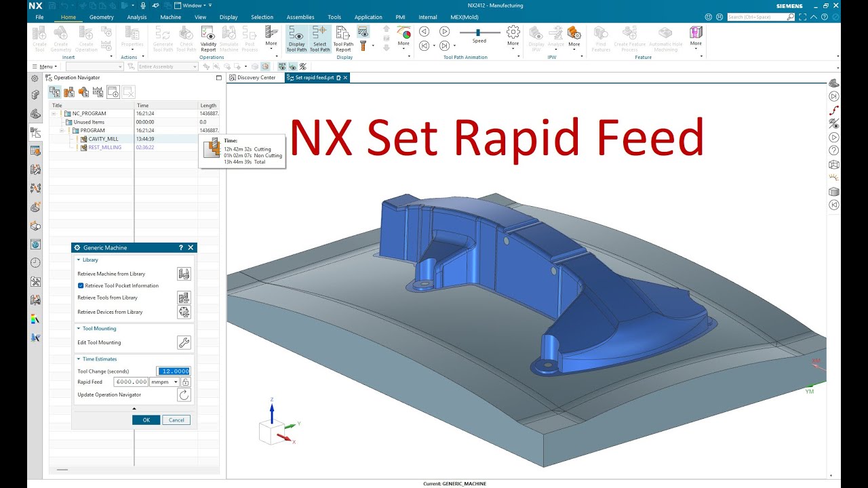This screenshot has width=868, height=488.
Task: Sort navigator by the Length column
Action: [208, 105]
